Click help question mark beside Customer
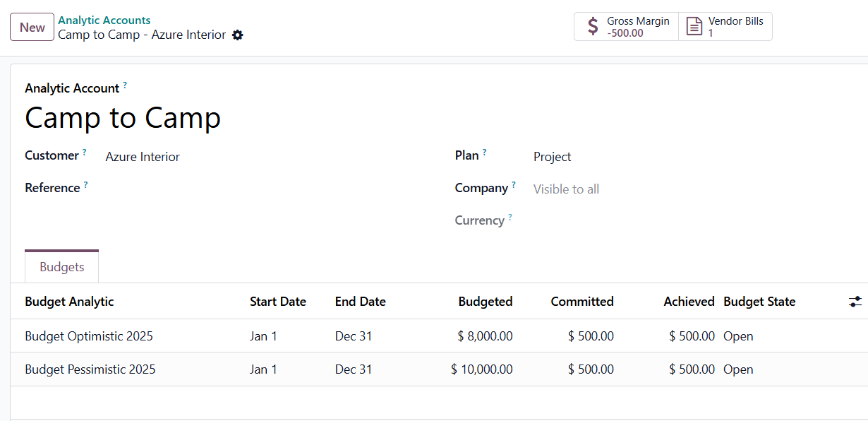The height and width of the screenshot is (421, 868). [x=85, y=152]
